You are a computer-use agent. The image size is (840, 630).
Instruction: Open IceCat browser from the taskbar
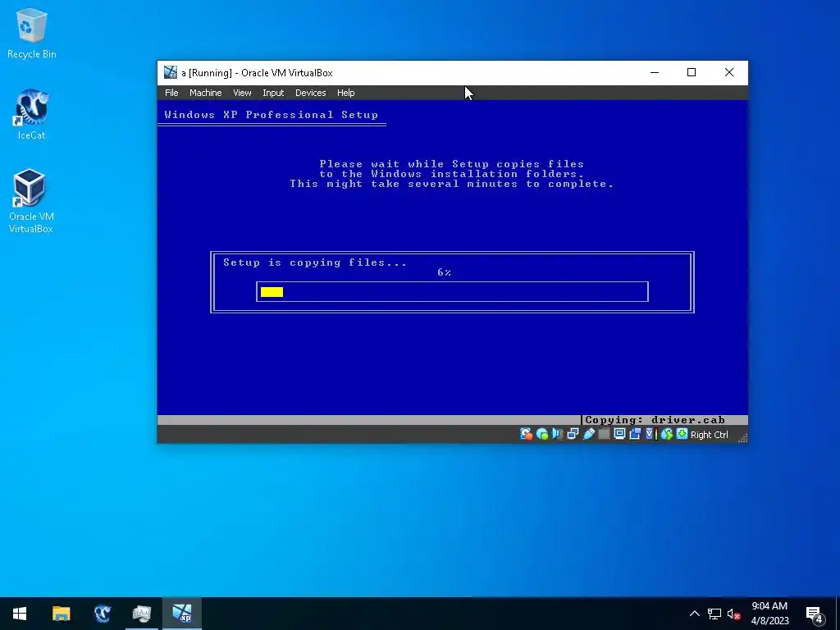click(102, 614)
